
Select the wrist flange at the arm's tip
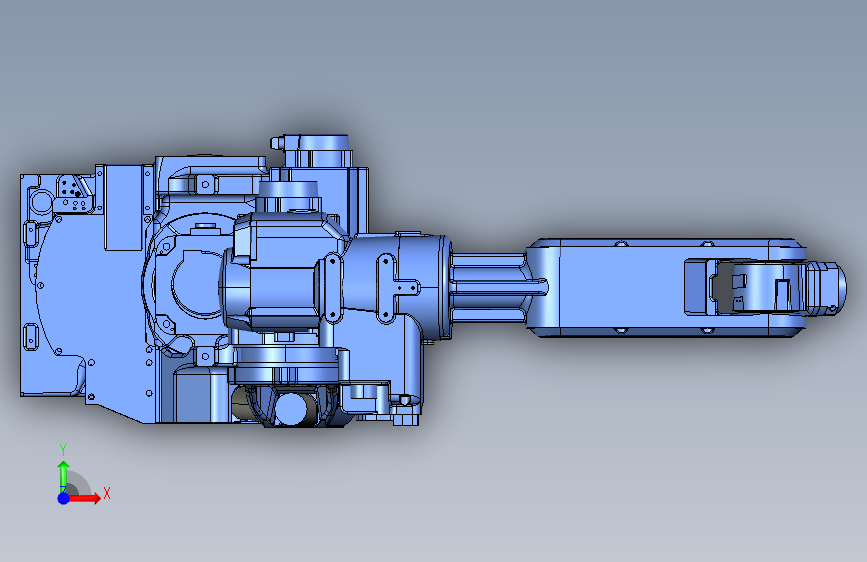pos(826,288)
